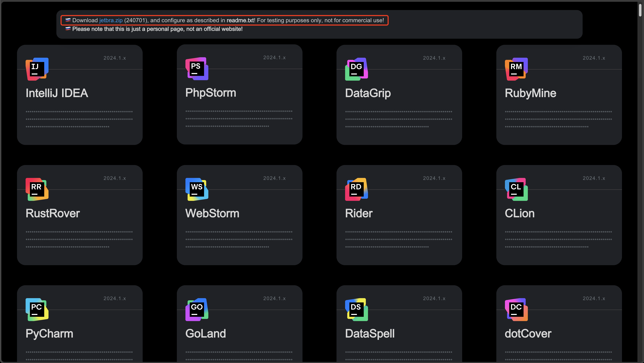Screen dimensions: 644x363
Task: Click the RustRover RR logo icon
Action: tap(37, 189)
